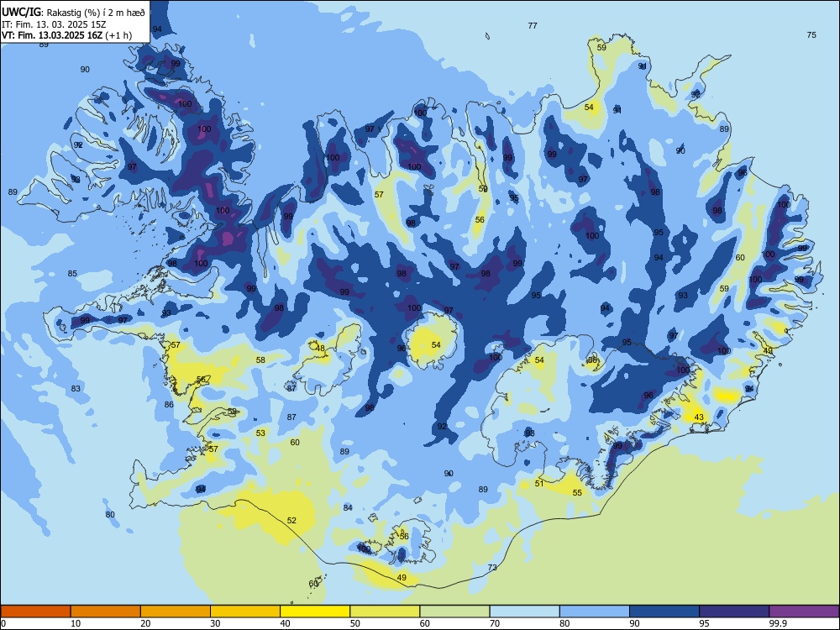Click the humidity value '73' on south coast
Viewport: 840px width, 630px height.
492,567
